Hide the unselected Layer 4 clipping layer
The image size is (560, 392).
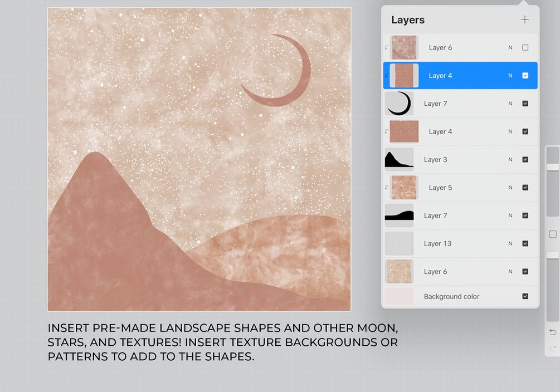[525, 131]
